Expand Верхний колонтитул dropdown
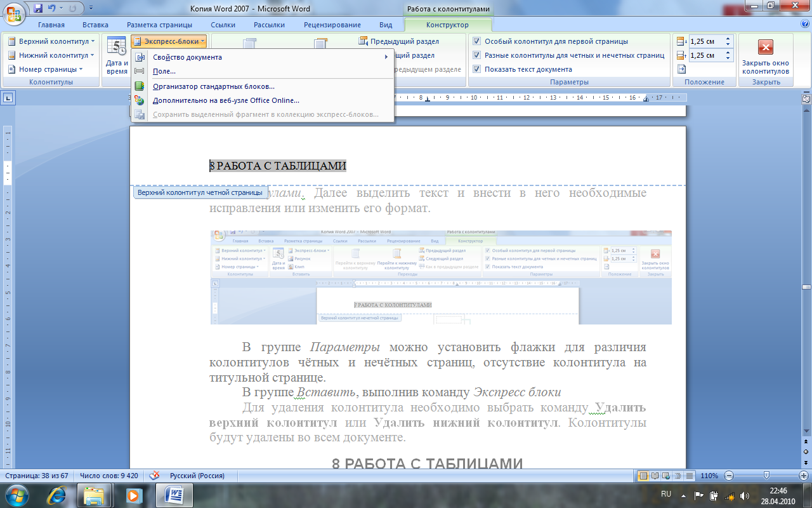The width and height of the screenshot is (812, 508). (x=52, y=41)
